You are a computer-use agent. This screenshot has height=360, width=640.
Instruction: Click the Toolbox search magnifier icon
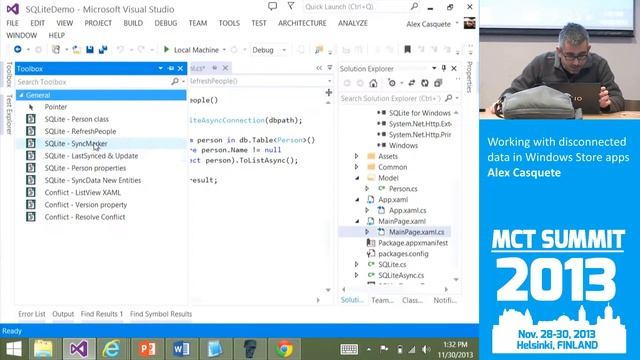point(175,82)
